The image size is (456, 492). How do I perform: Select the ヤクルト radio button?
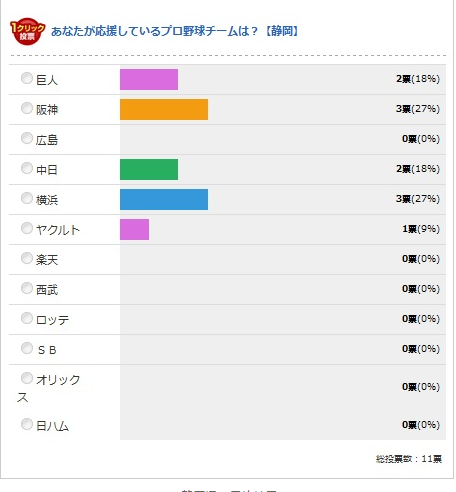27,228
